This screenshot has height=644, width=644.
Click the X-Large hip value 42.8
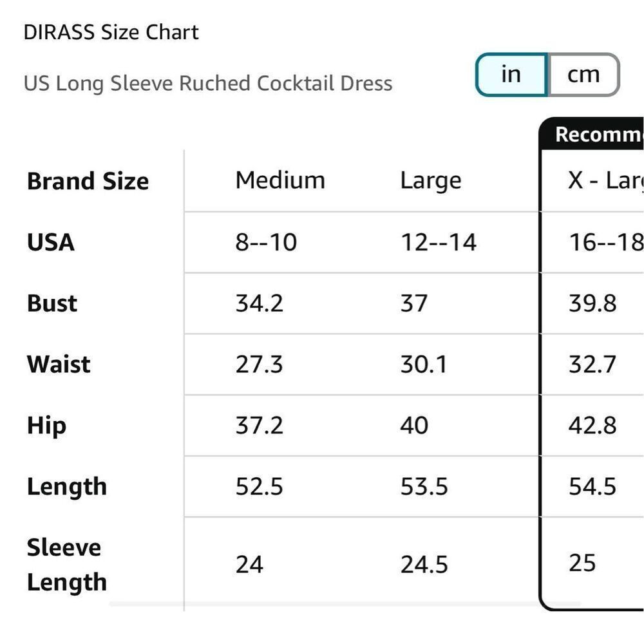pyautogui.click(x=592, y=426)
